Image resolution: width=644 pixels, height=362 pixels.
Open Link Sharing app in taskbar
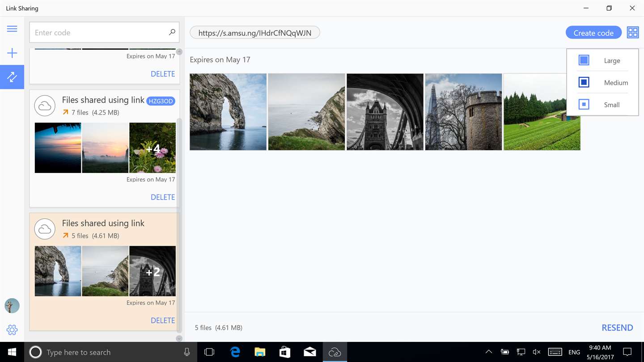(x=335, y=352)
